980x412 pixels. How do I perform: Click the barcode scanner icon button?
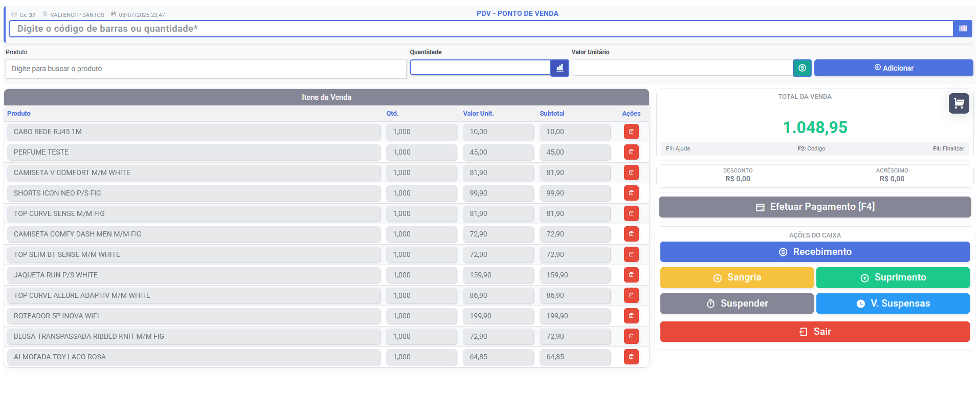coord(963,29)
